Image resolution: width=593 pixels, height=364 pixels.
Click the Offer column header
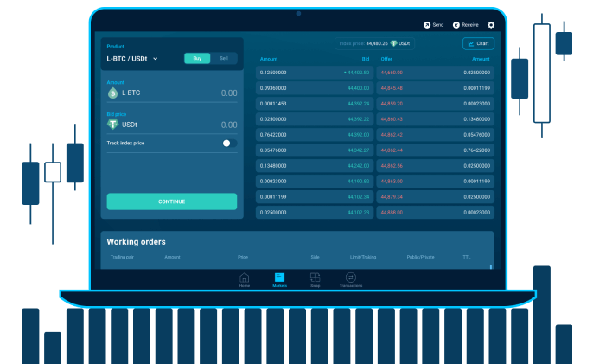point(386,59)
